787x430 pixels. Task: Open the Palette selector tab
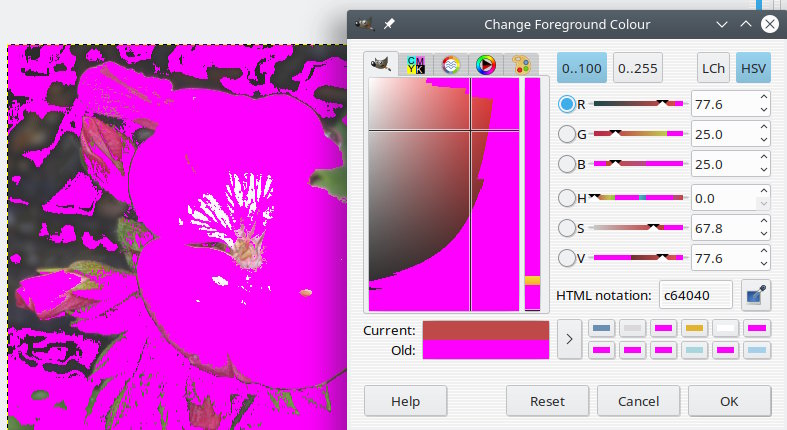point(521,65)
